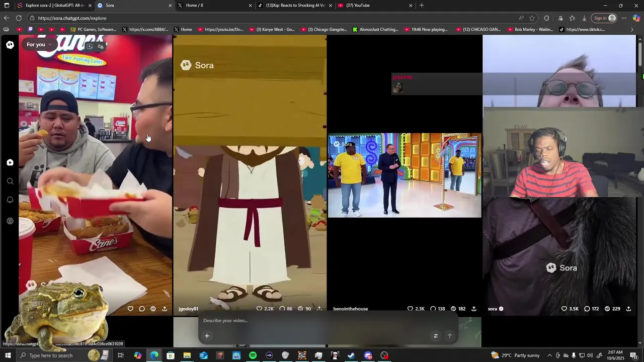Add this page to favorites star
Viewport: 644px width, 362px height.
(x=532, y=18)
